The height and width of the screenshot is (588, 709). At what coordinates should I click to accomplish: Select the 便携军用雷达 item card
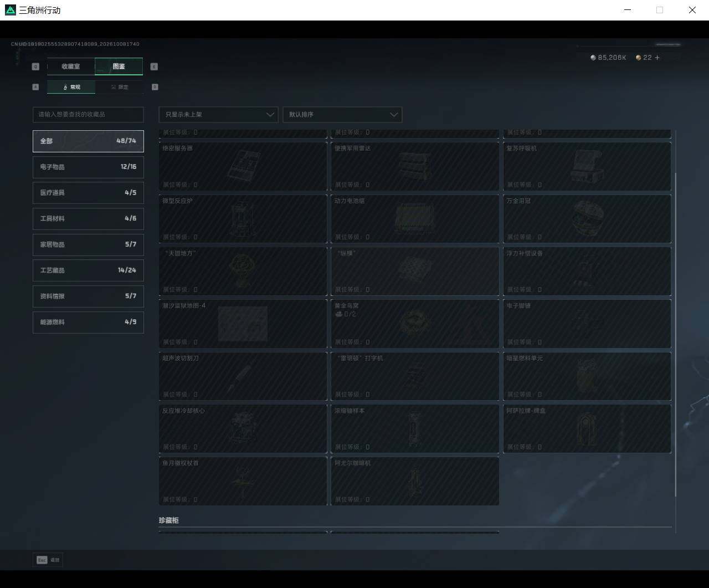415,166
